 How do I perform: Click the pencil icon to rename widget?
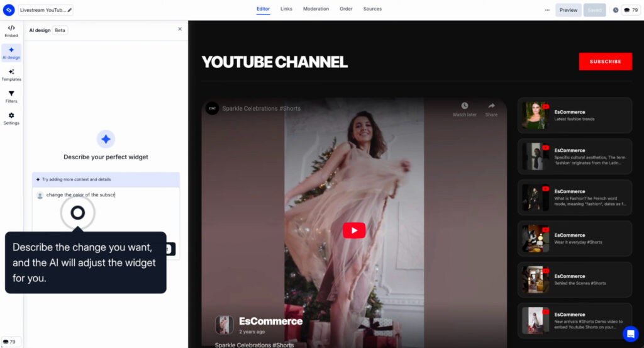(x=69, y=10)
